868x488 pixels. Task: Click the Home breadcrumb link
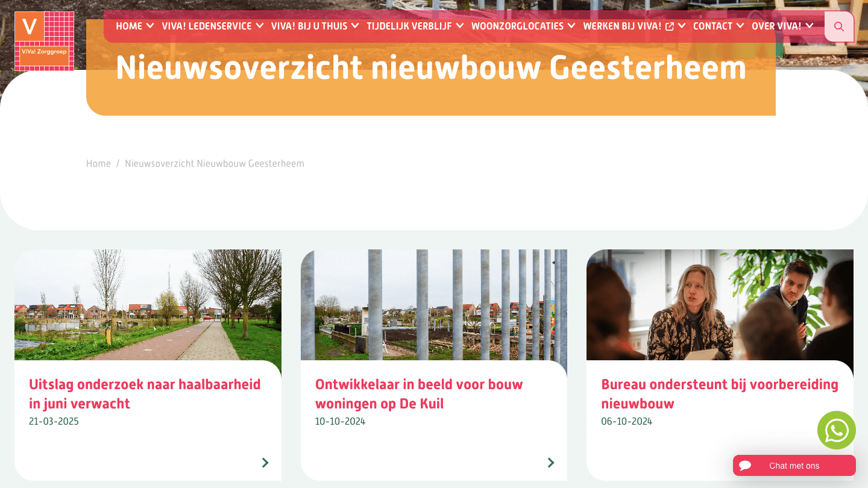pos(98,163)
